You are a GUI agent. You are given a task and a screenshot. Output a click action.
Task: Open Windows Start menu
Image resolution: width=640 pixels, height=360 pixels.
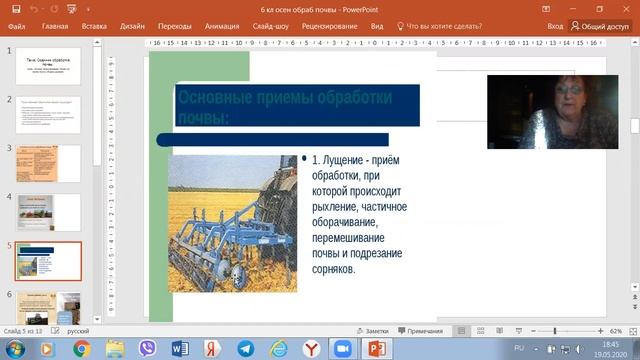click(15, 349)
